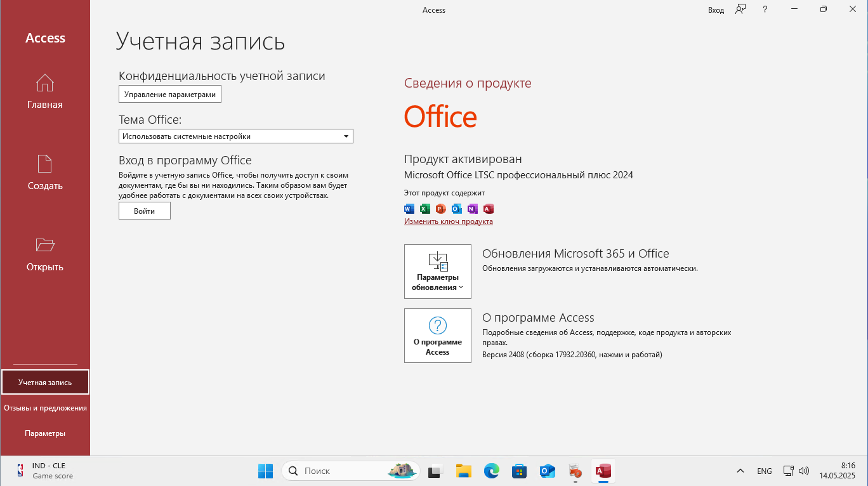Open Task View from taskbar
Screen dimensions: 868x486
coord(435,471)
